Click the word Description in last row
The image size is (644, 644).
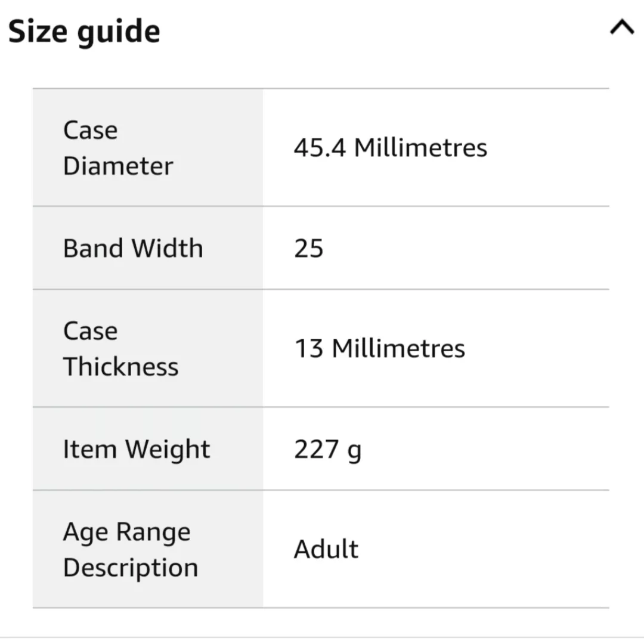130,568
